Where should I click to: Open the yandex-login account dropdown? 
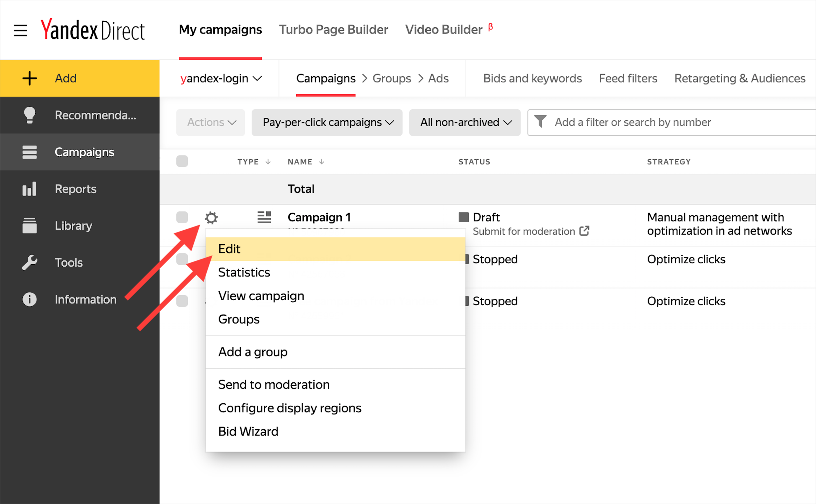coord(221,78)
